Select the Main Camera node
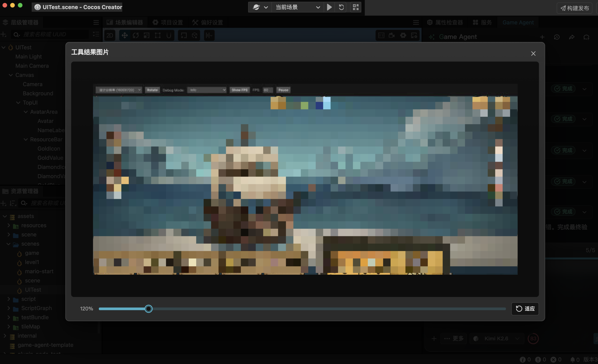 [32, 66]
